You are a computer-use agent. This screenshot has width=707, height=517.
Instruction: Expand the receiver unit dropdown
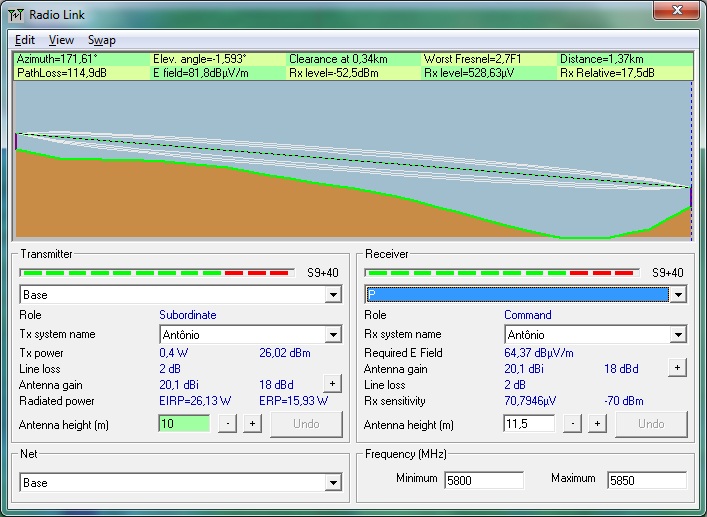tap(678, 295)
